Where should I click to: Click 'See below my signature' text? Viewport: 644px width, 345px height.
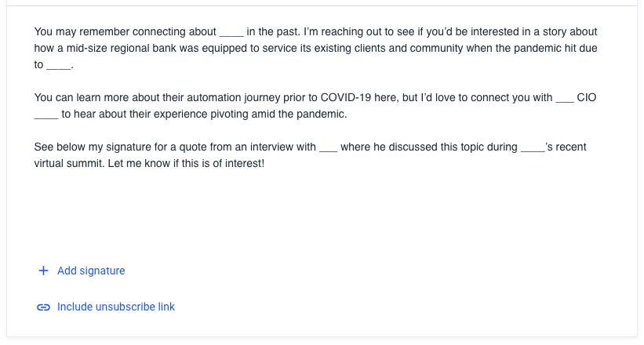(89, 148)
